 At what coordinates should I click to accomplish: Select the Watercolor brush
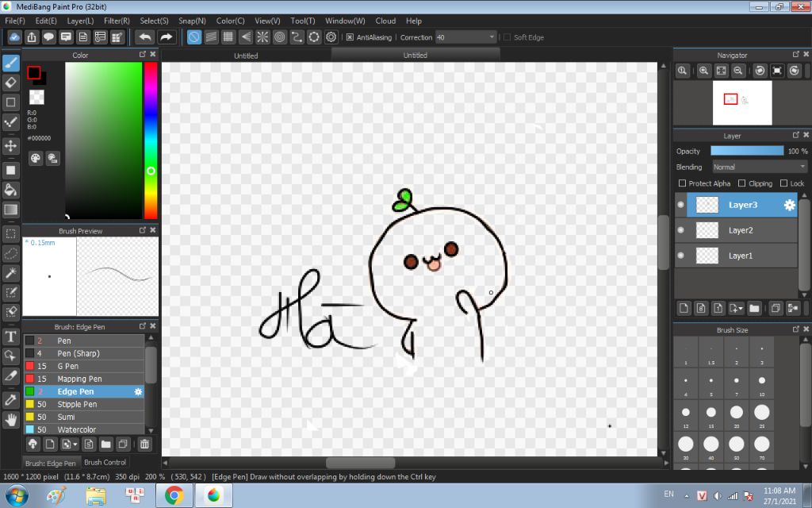click(x=84, y=429)
